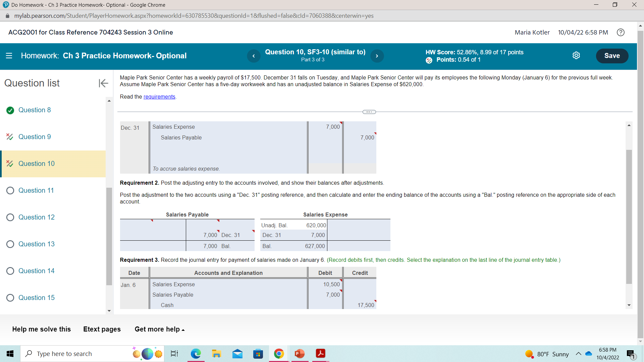Click the help question mark icon

pyautogui.click(x=621, y=32)
